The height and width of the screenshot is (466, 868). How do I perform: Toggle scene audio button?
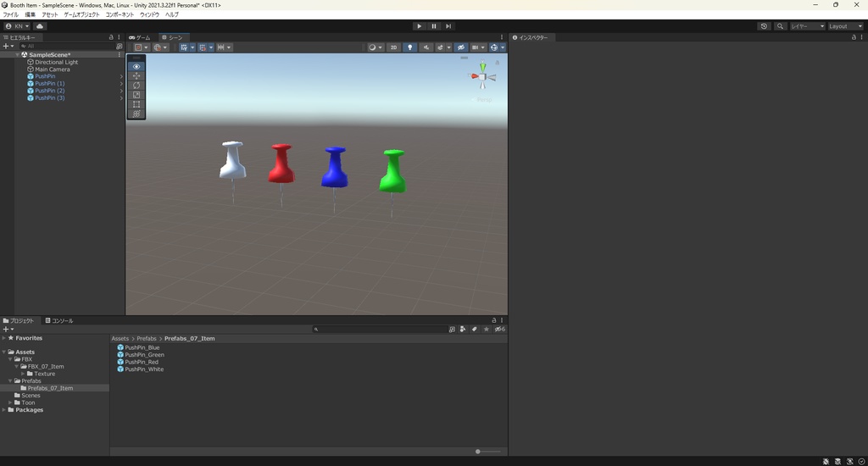tap(426, 47)
